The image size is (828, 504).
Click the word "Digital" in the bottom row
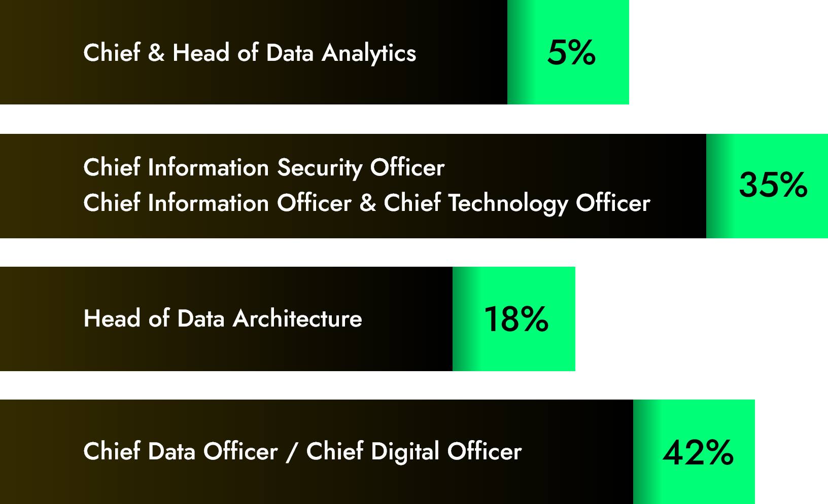(x=405, y=451)
